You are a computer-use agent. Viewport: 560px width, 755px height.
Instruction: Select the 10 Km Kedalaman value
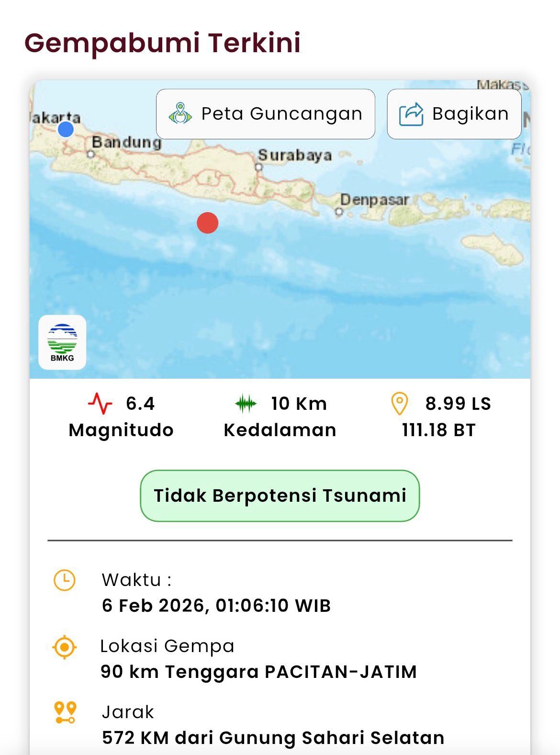click(299, 404)
